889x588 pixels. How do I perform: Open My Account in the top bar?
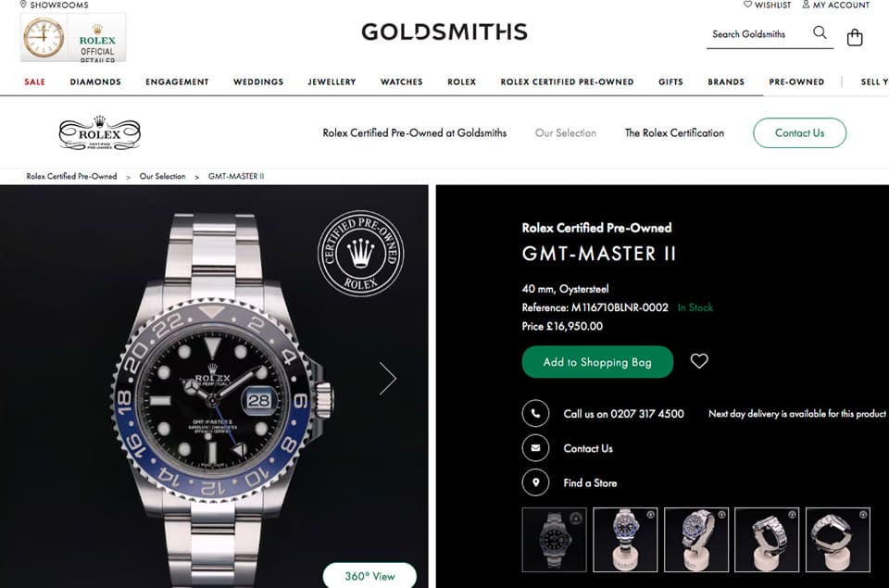(x=835, y=5)
